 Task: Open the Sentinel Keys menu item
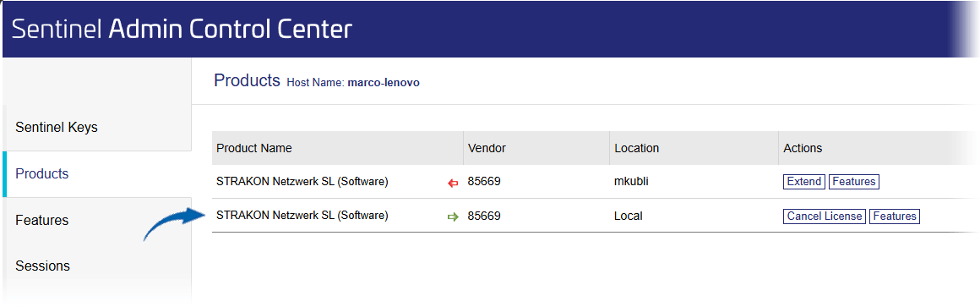point(57,128)
